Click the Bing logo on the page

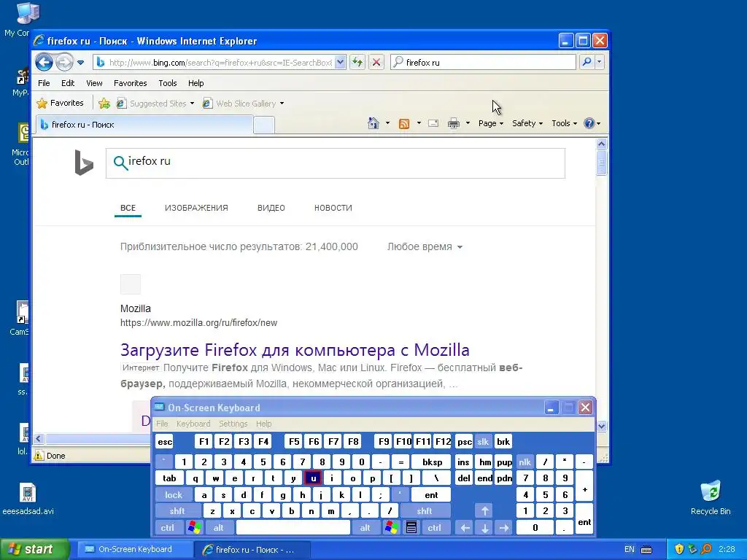pyautogui.click(x=84, y=163)
